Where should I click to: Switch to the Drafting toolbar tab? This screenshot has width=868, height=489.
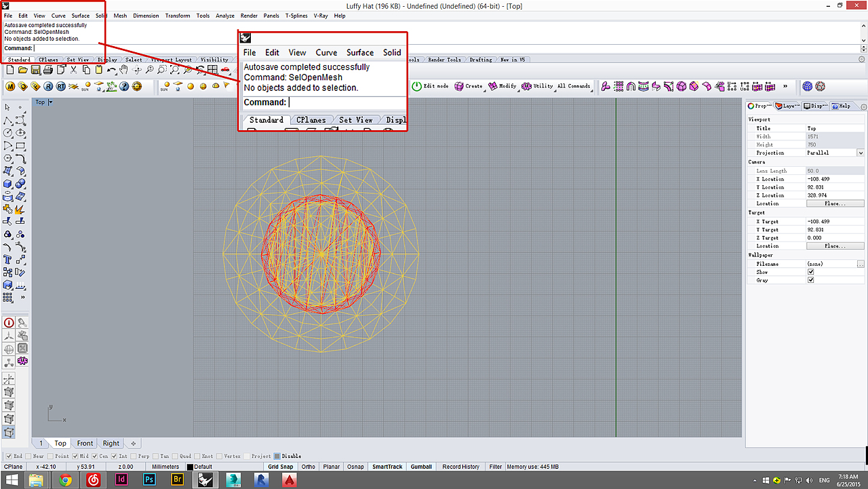[481, 60]
